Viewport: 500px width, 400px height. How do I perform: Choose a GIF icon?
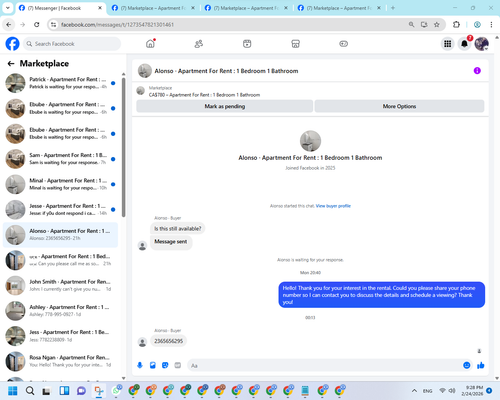click(x=178, y=365)
